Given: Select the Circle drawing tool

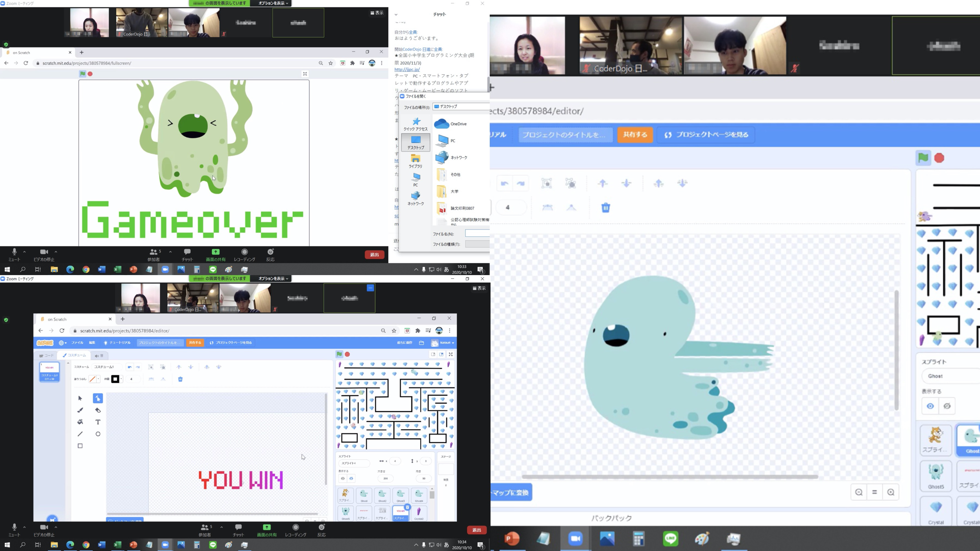Looking at the screenshot, I should tap(98, 434).
